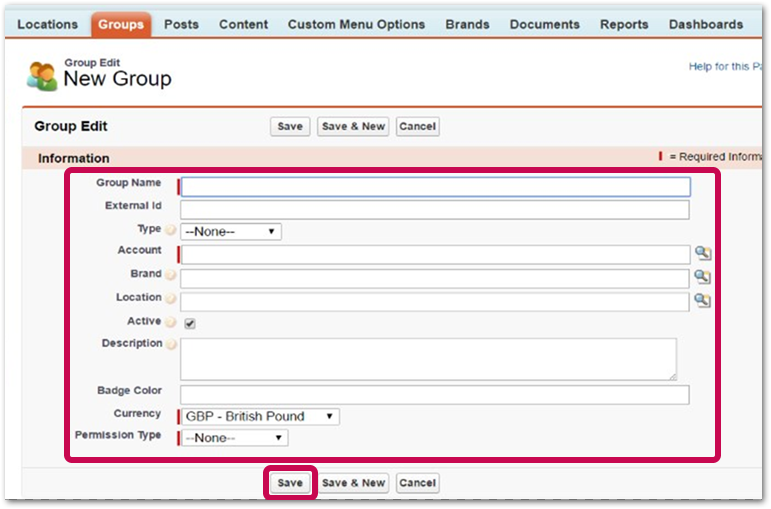The width and height of the screenshot is (771, 509).
Task: Open the Type dropdown
Action: click(231, 232)
